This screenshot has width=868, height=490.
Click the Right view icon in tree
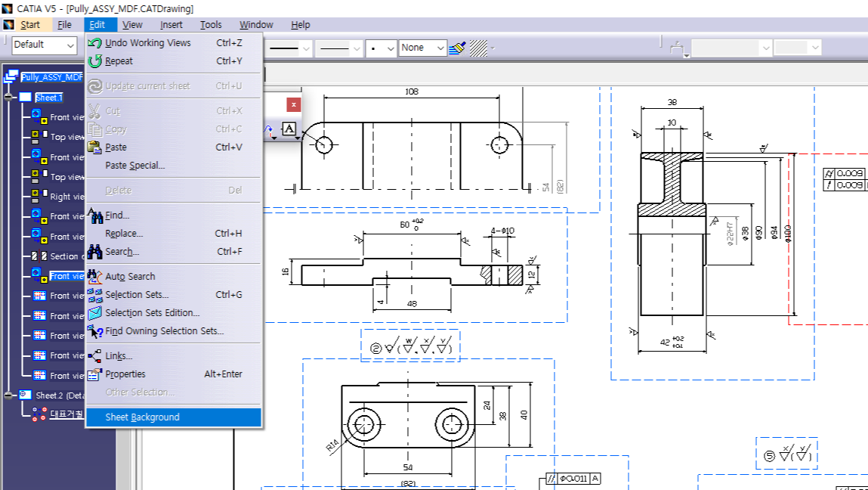coord(39,196)
